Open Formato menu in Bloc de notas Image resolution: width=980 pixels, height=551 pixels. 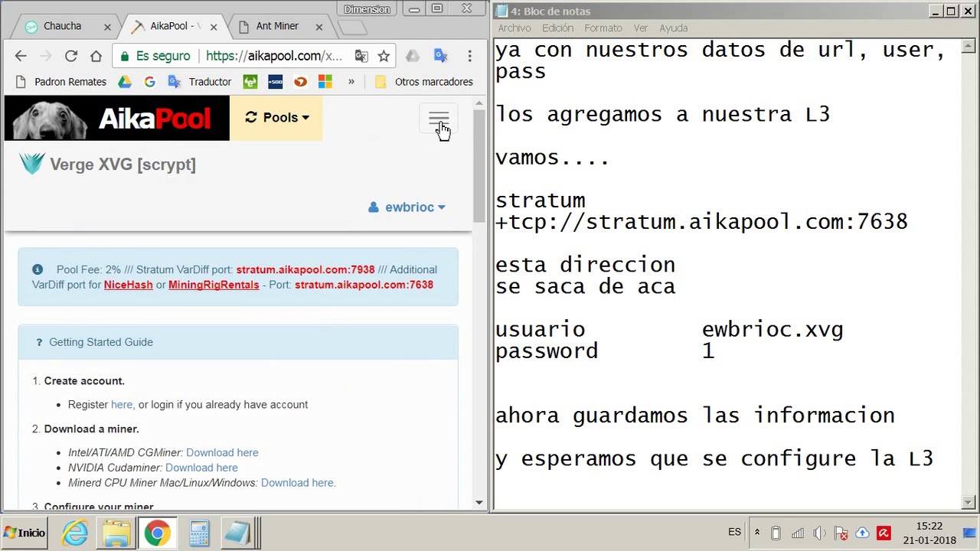tap(603, 28)
